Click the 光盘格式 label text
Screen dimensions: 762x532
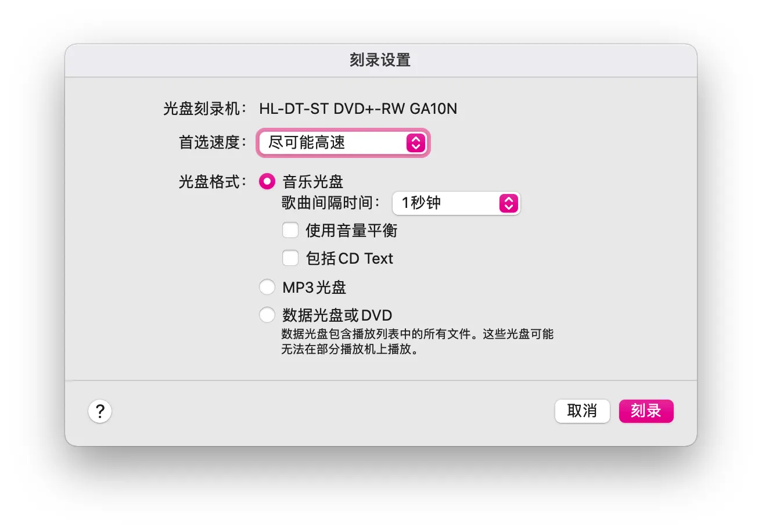[213, 182]
